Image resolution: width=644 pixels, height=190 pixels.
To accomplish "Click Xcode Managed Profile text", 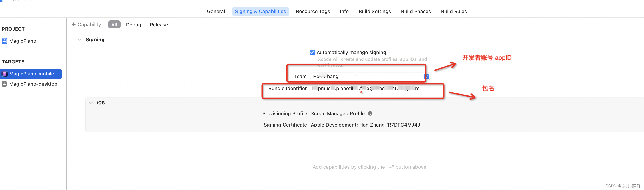I will [x=338, y=114].
